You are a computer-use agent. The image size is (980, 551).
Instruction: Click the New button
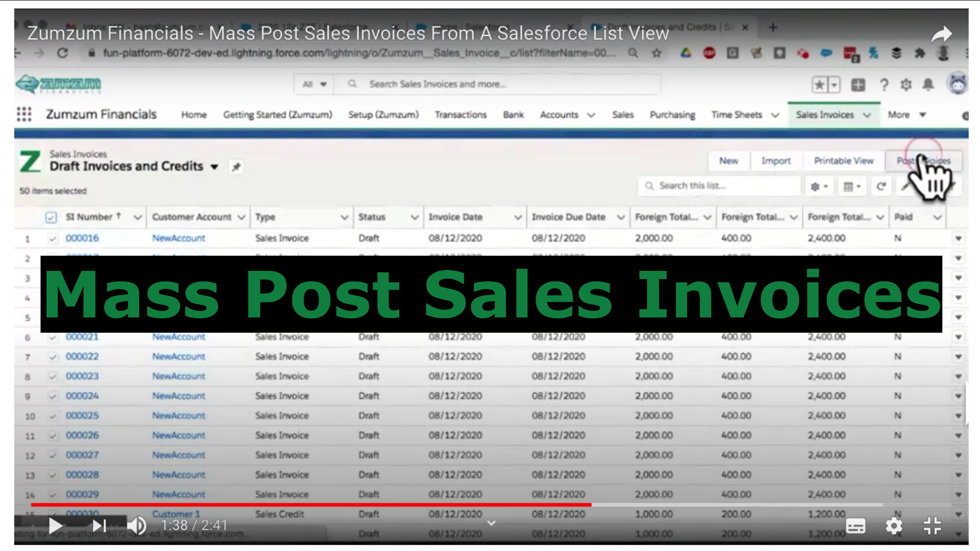pos(729,161)
